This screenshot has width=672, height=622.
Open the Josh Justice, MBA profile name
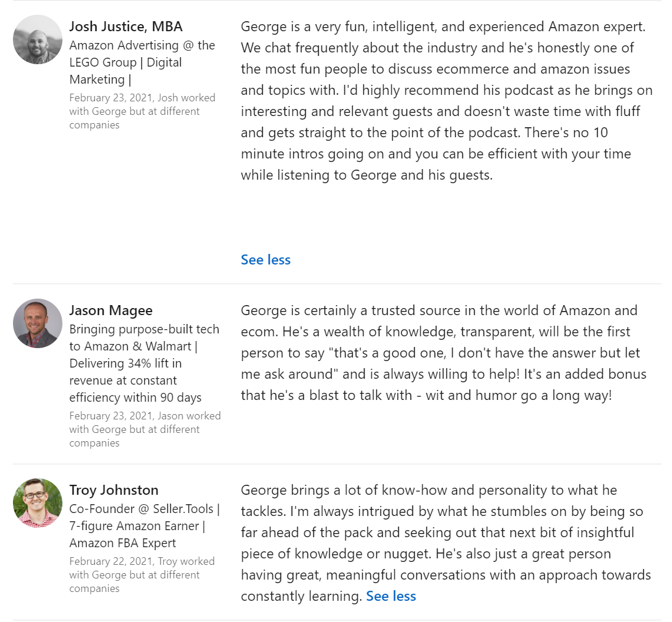click(x=126, y=27)
